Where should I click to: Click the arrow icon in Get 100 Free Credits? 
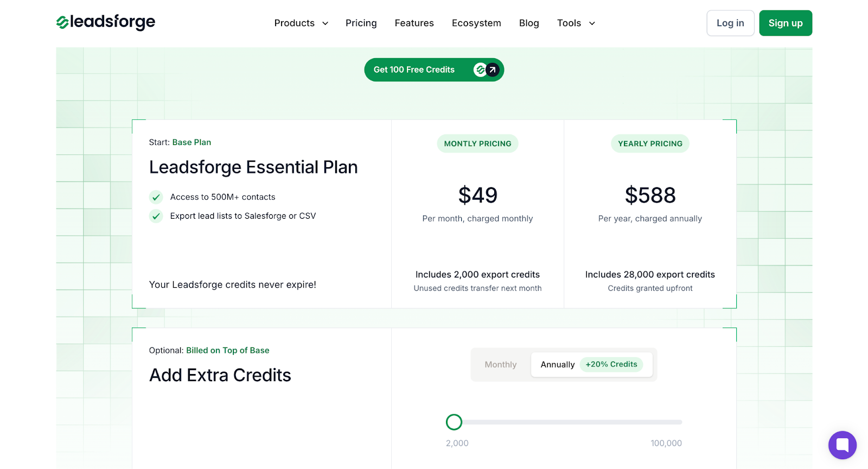(x=492, y=70)
